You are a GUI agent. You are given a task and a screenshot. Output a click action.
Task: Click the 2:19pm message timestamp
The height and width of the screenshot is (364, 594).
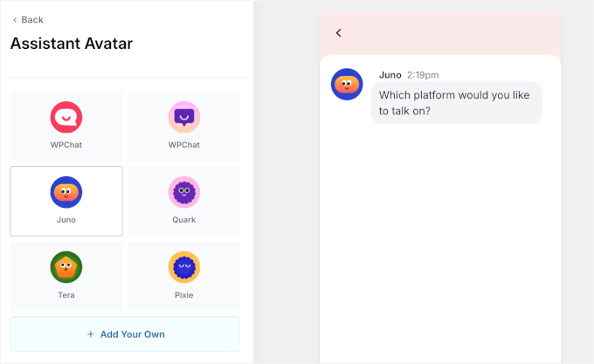pyautogui.click(x=423, y=75)
